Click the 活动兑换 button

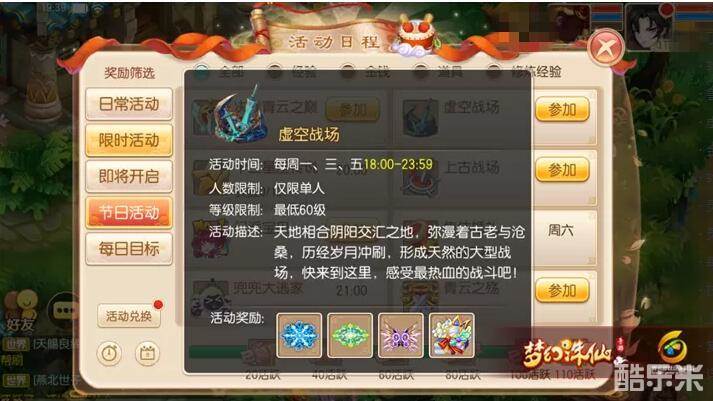point(129,316)
